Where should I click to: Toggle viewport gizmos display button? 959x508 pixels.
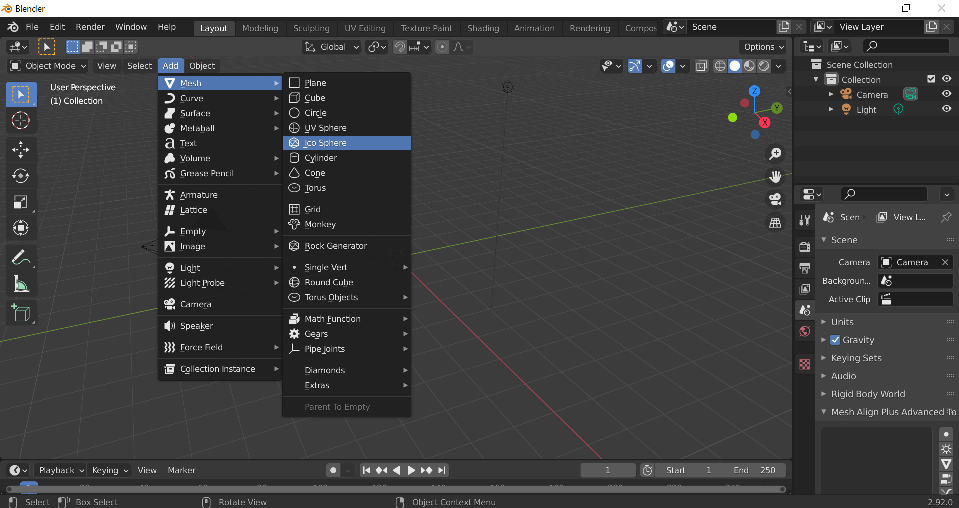tap(634, 65)
